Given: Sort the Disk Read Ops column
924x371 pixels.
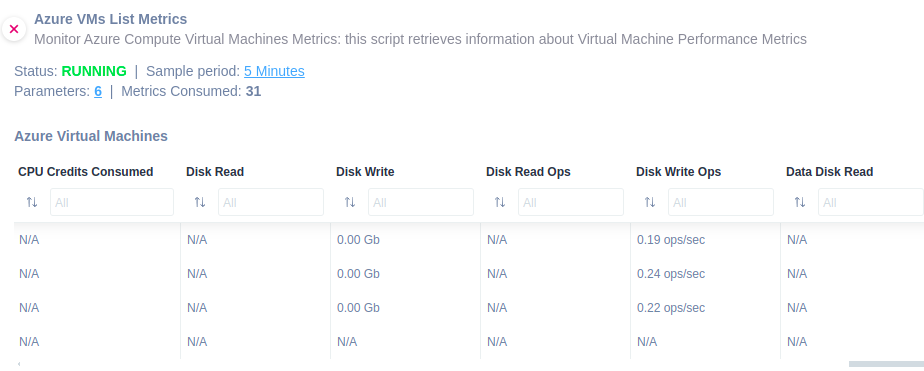Looking at the screenshot, I should pos(500,203).
